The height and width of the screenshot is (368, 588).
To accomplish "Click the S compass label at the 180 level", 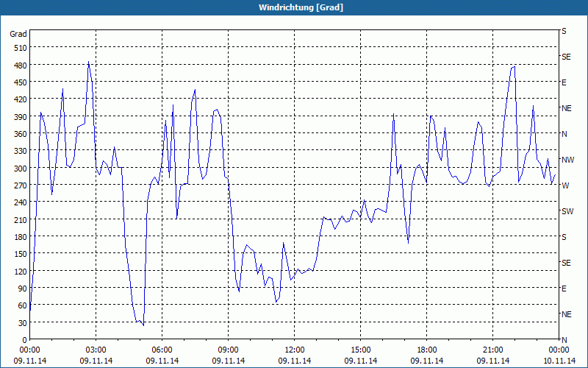I will [x=564, y=237].
